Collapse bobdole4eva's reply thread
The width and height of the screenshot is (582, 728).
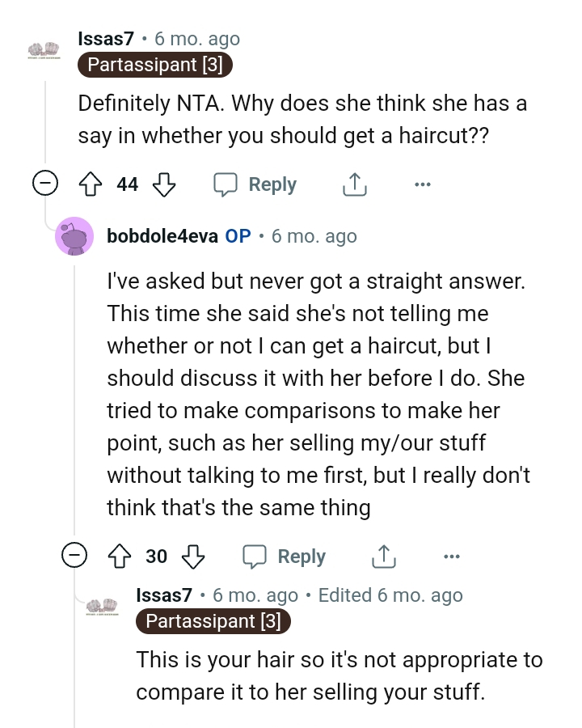pyautogui.click(x=76, y=557)
